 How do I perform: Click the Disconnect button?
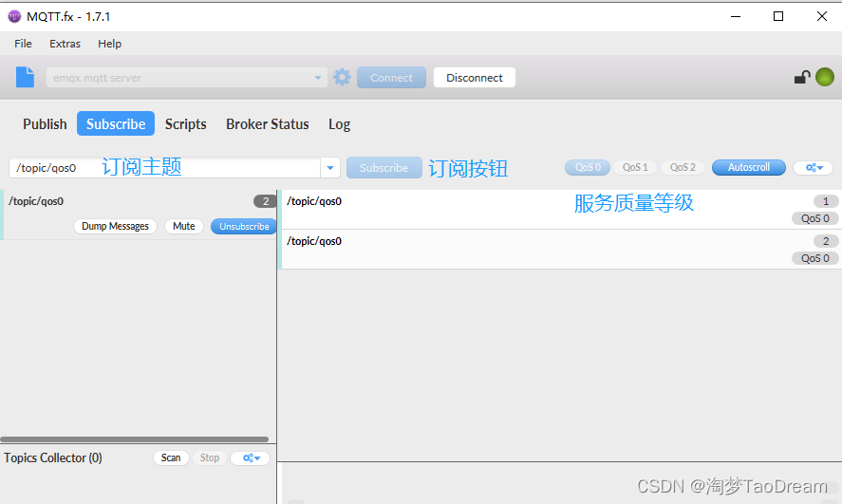475,78
